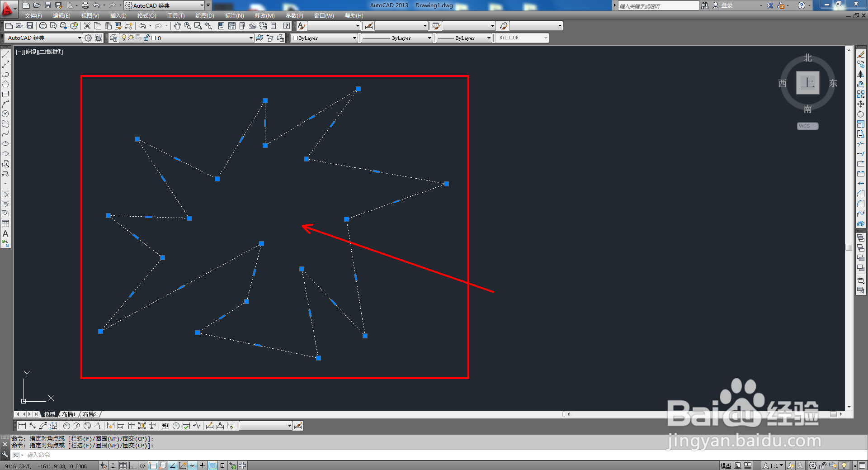
Task: Toggle Ortho Mode in status bar
Action: click(133, 465)
